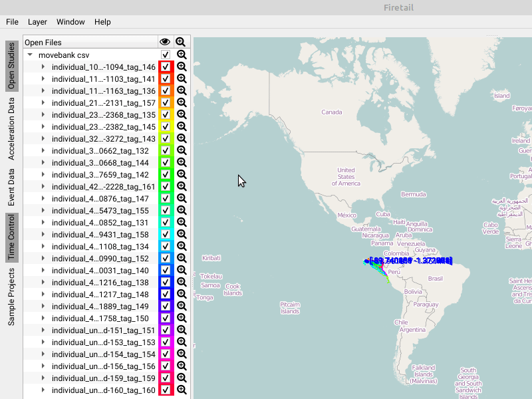Click zoom column header magnifier icon
Screen dimensions: 532x399
tap(180, 42)
